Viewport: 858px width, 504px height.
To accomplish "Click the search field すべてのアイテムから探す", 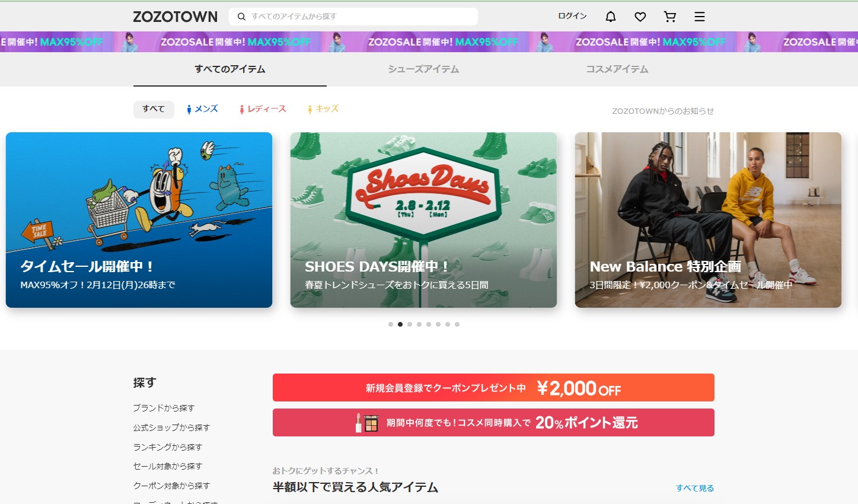I will 353,17.
